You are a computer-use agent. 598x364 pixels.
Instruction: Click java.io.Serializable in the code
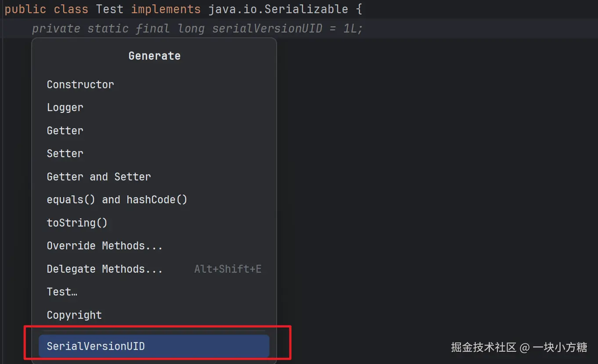pos(278,9)
